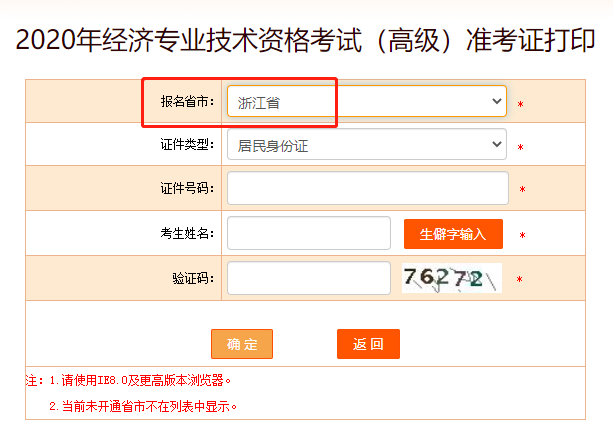Focus the 考生姓名 text box

coord(308,233)
